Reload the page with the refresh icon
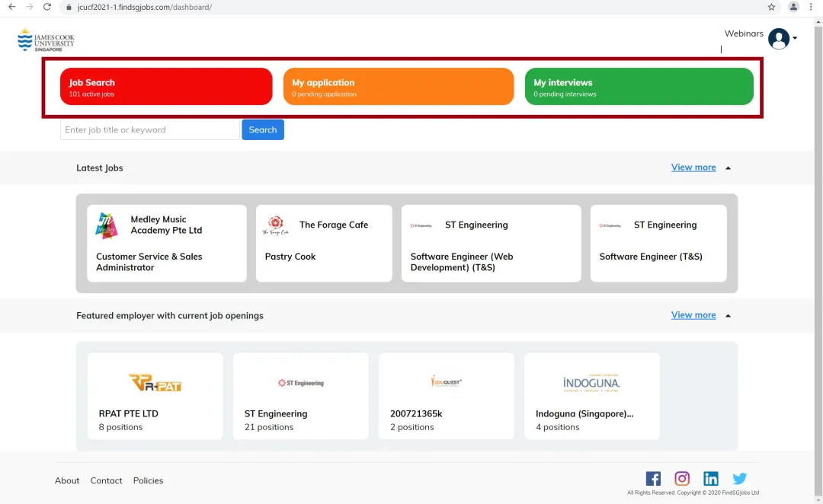 click(47, 7)
